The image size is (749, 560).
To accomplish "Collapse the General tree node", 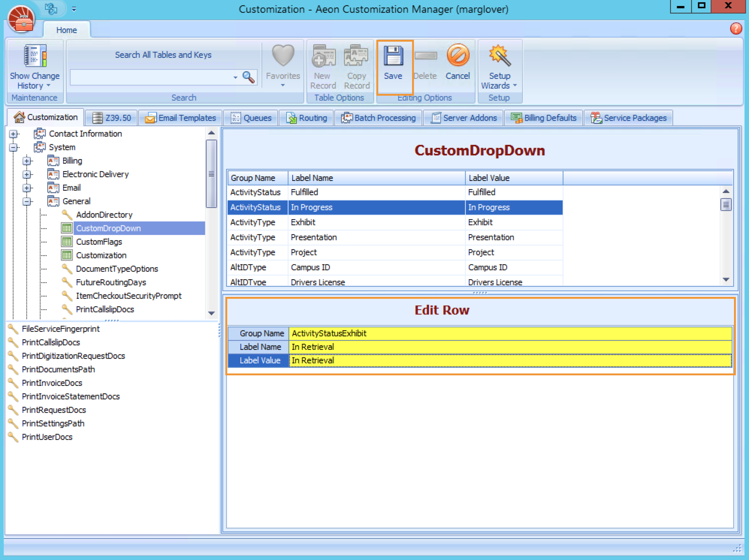I will click(x=27, y=202).
